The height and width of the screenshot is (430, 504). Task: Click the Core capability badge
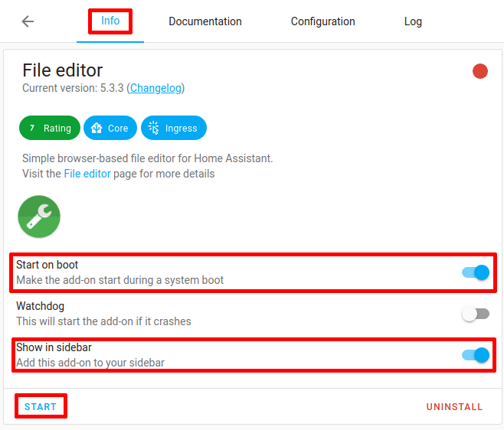point(110,128)
